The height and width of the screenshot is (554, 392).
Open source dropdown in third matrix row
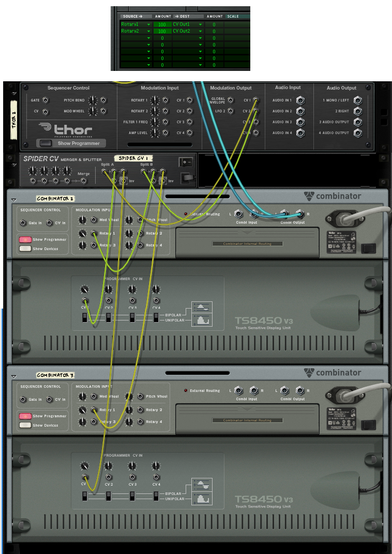148,38
